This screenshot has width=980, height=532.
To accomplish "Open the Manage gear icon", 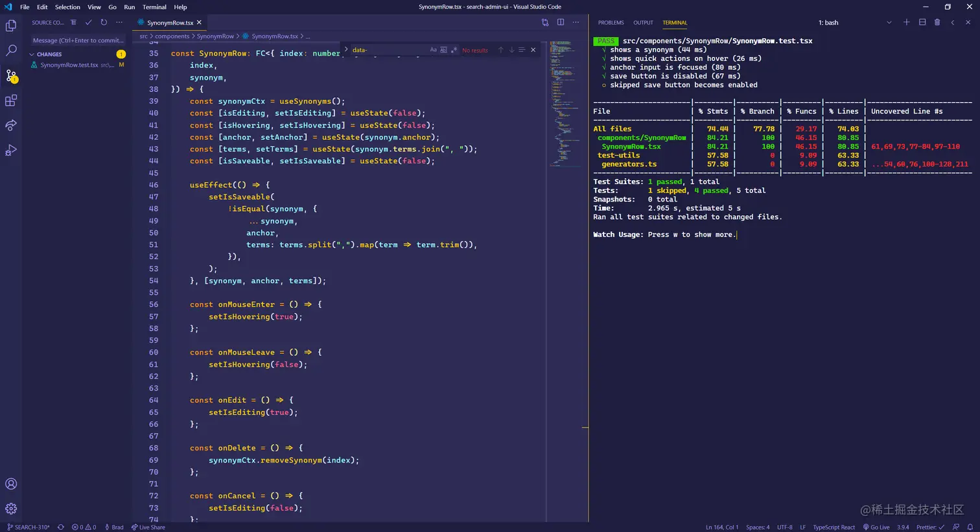I will pos(11,509).
